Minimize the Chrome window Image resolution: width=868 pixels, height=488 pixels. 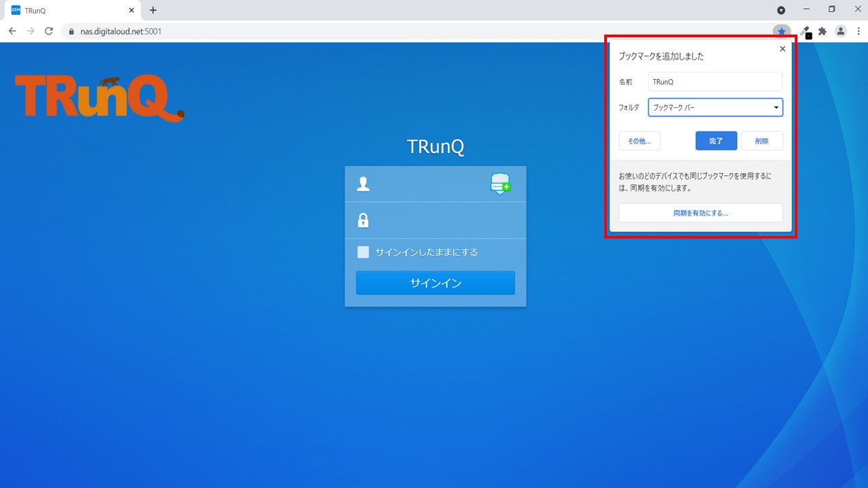806,9
